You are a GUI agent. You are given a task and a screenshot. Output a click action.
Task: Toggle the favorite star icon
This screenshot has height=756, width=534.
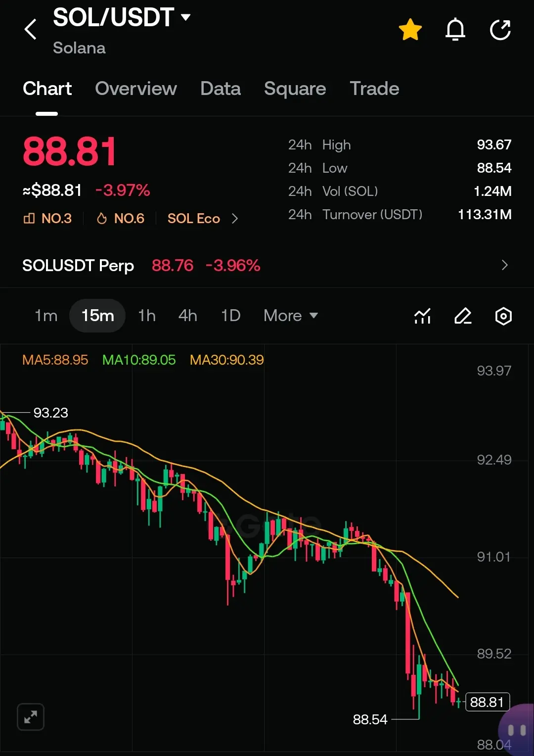point(410,30)
